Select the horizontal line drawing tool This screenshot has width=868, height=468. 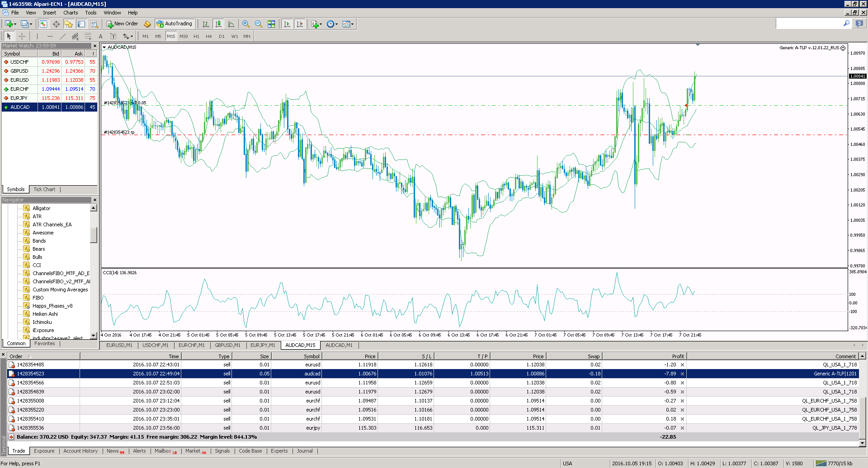point(50,36)
